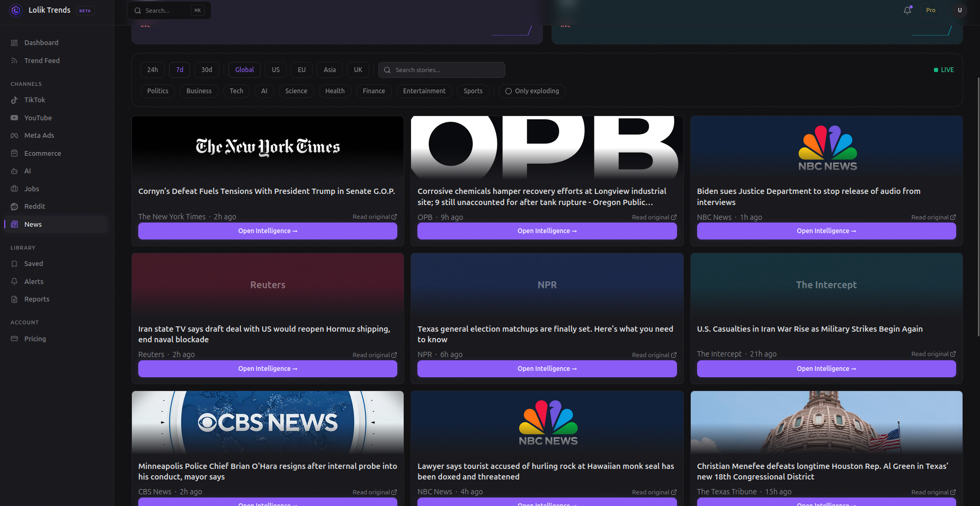Click the Reddit channel icon
The image size is (980, 506).
tap(14, 207)
